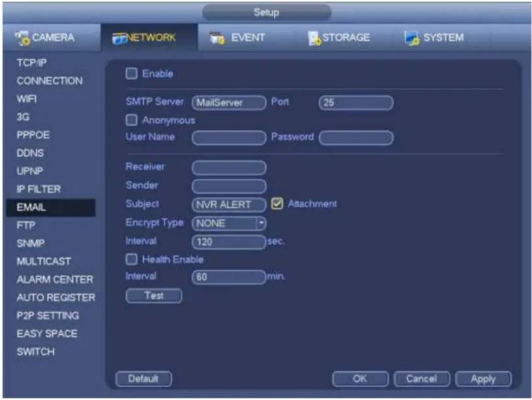Open WIFI settings in sidebar
The image size is (532, 400).
26,99
